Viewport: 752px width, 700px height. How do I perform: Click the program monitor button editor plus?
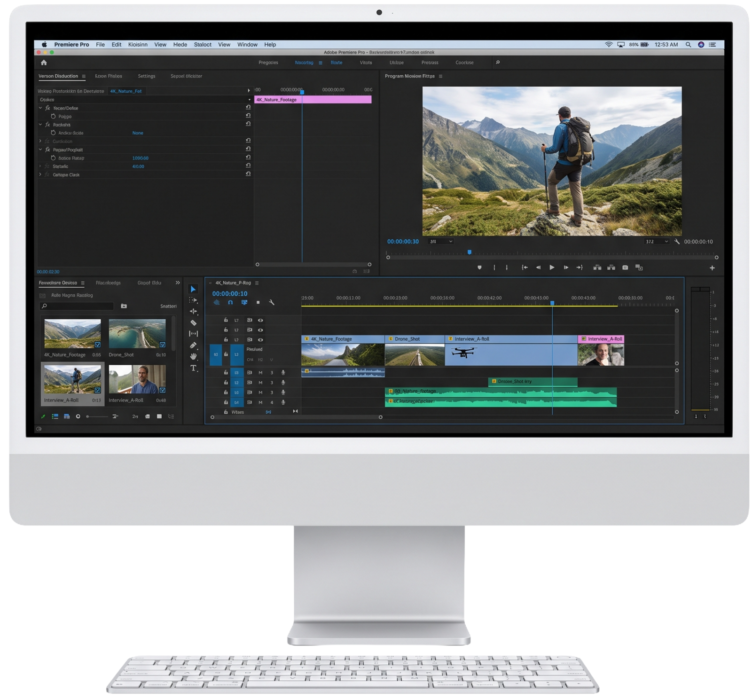712,268
